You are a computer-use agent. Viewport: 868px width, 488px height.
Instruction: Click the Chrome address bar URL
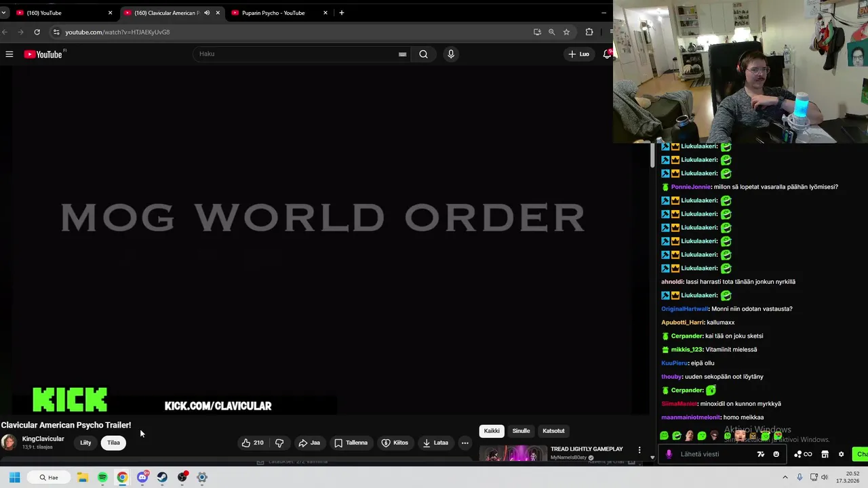pos(117,32)
